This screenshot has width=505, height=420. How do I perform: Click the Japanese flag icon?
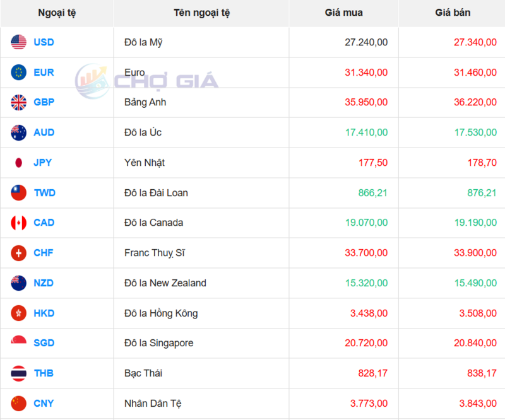(x=18, y=163)
